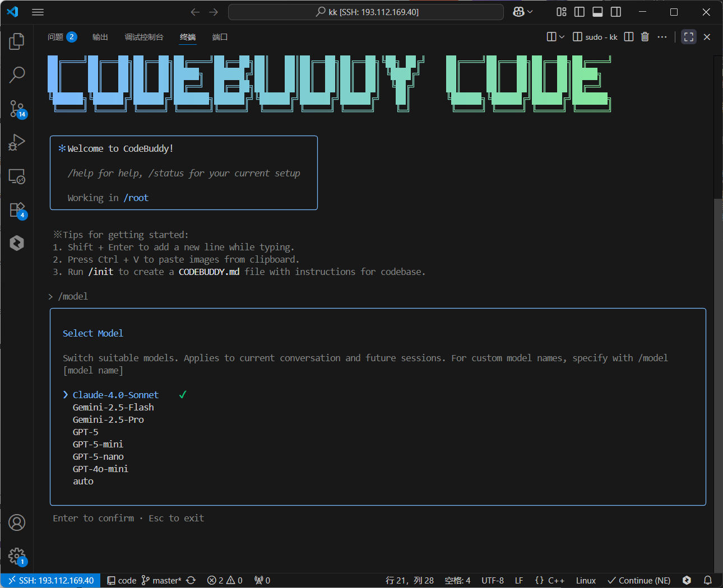
Task: Close the terminal panel
Action: (x=707, y=37)
